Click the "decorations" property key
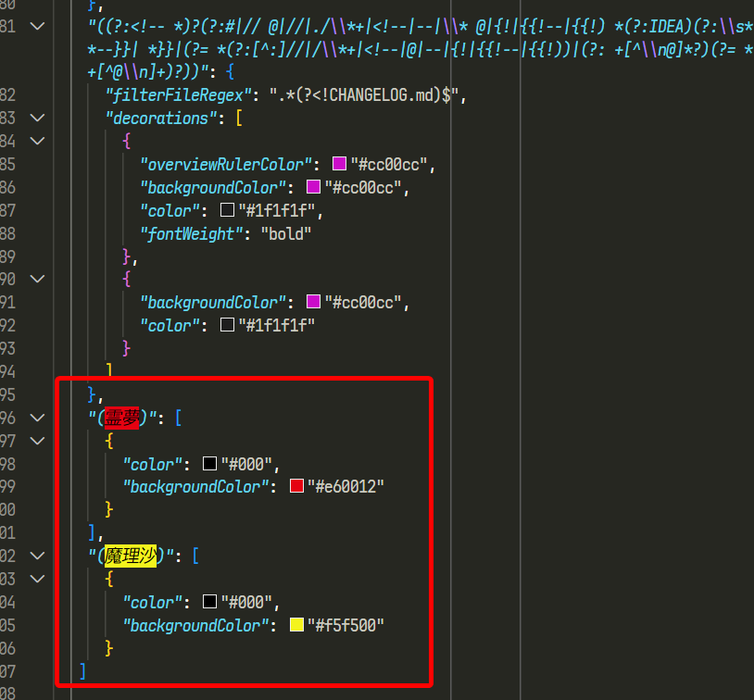The image size is (754, 700). pos(157,118)
